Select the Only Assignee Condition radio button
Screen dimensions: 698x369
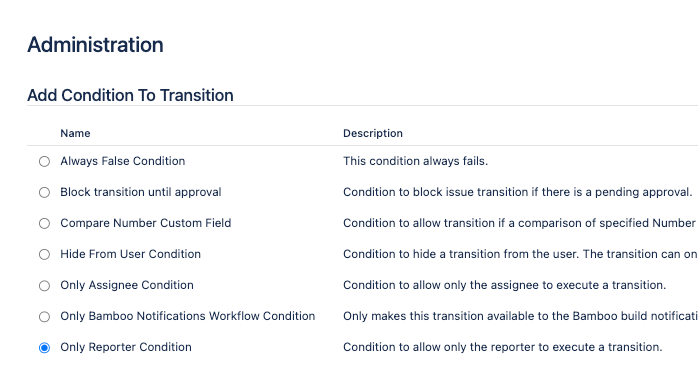click(x=44, y=286)
